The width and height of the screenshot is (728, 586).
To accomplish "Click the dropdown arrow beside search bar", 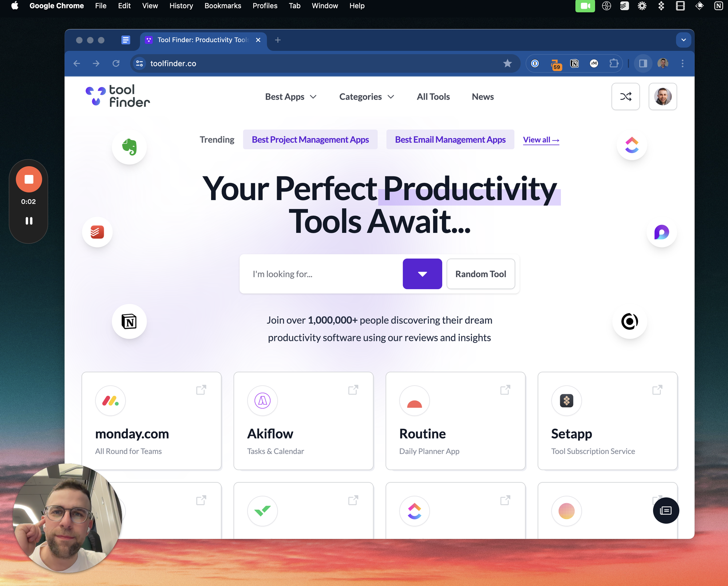I will pos(422,274).
